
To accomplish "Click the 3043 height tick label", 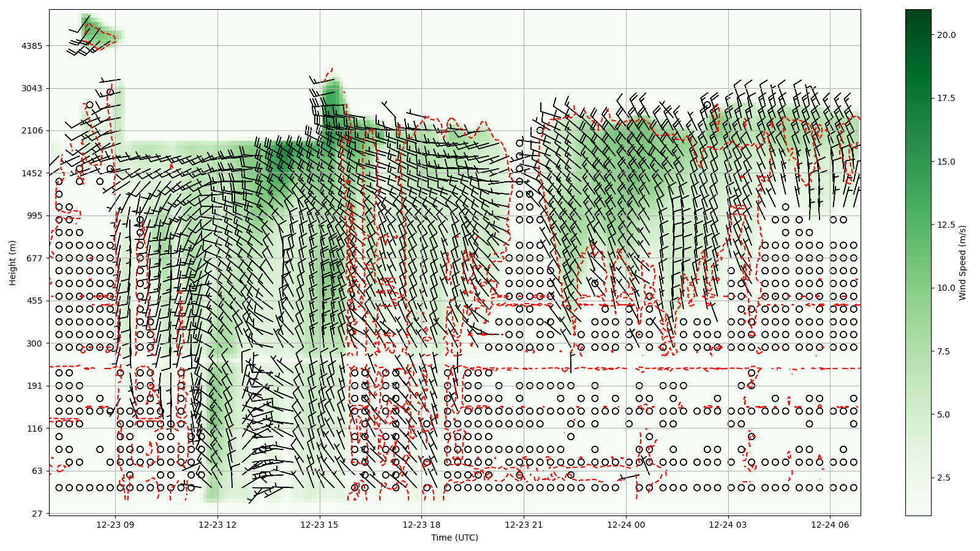I will pyautogui.click(x=32, y=88).
